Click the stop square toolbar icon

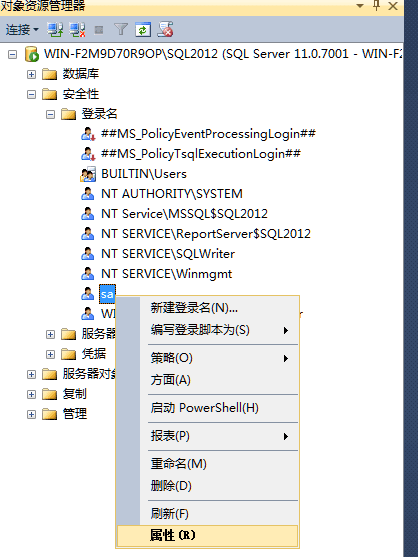pos(99,30)
